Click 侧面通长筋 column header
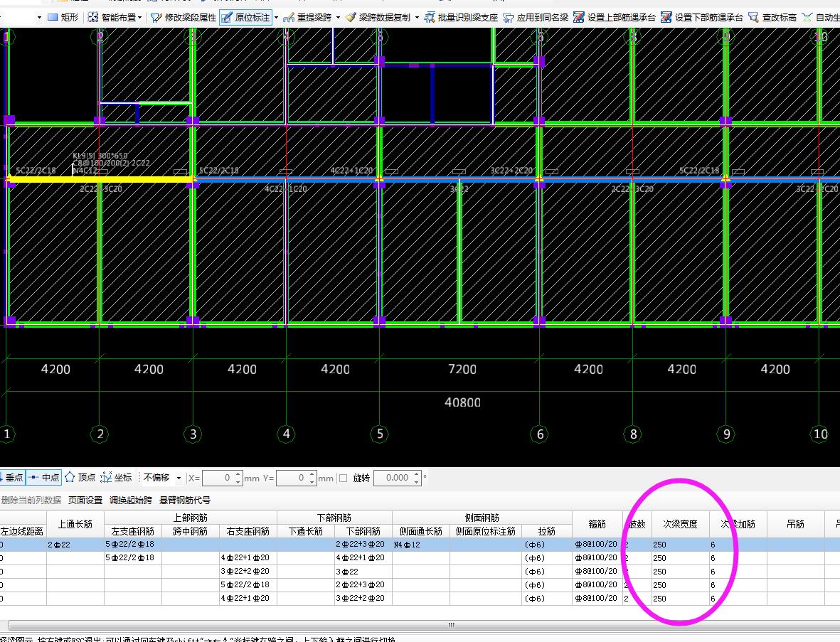The height and width of the screenshot is (642, 840). (x=421, y=531)
